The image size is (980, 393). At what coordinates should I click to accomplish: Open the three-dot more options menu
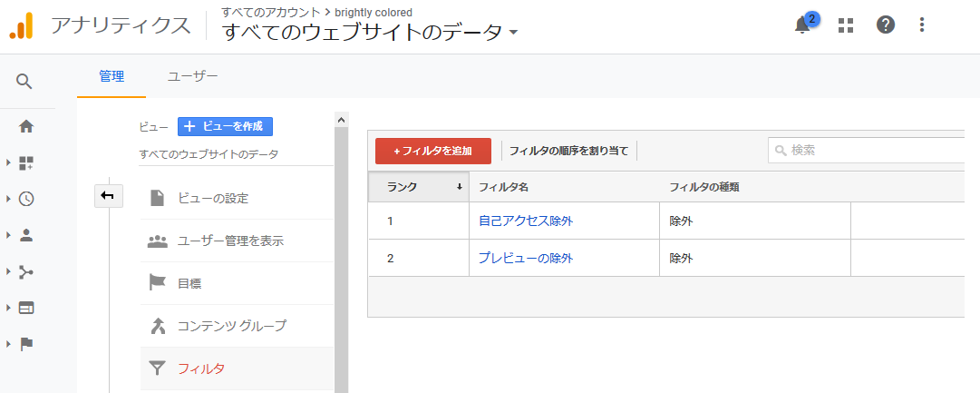click(x=922, y=25)
